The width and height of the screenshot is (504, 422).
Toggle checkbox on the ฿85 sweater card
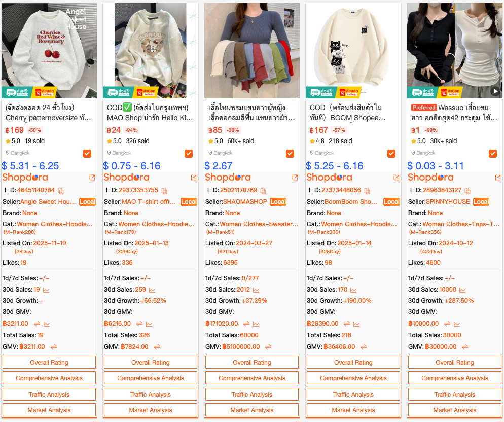(290, 153)
